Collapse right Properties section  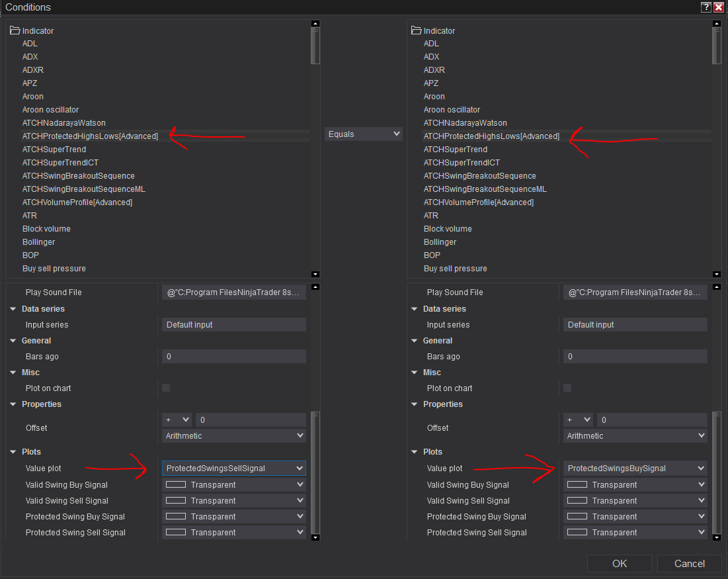click(414, 404)
